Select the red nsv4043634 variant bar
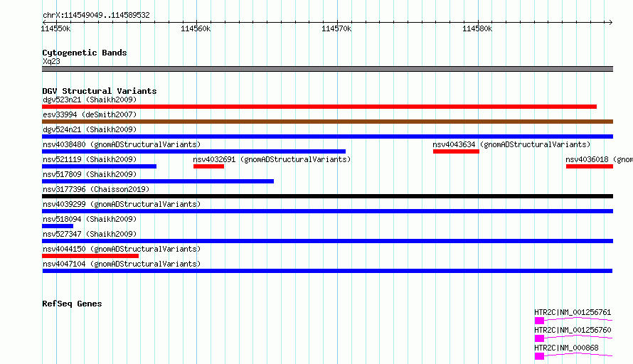This screenshot has height=364, width=633. pos(456,151)
